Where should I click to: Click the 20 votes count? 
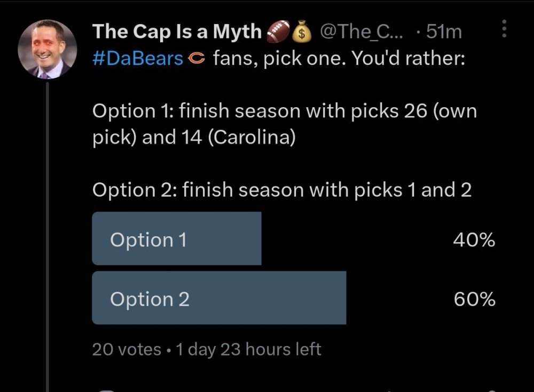tap(127, 349)
